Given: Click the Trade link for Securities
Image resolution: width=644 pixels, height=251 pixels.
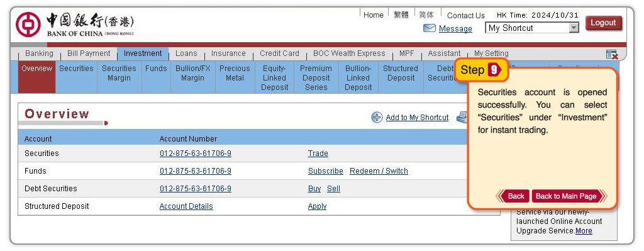Looking at the screenshot, I should pyautogui.click(x=318, y=153).
